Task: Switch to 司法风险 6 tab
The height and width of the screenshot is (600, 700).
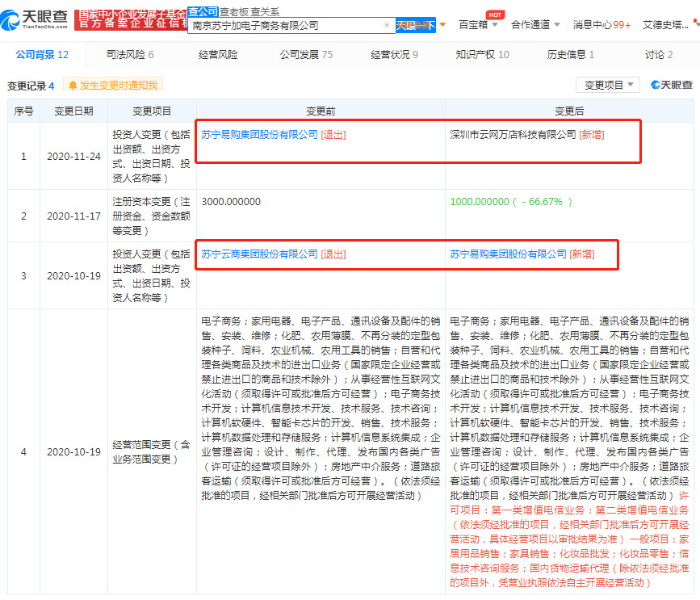Action: pyautogui.click(x=130, y=54)
